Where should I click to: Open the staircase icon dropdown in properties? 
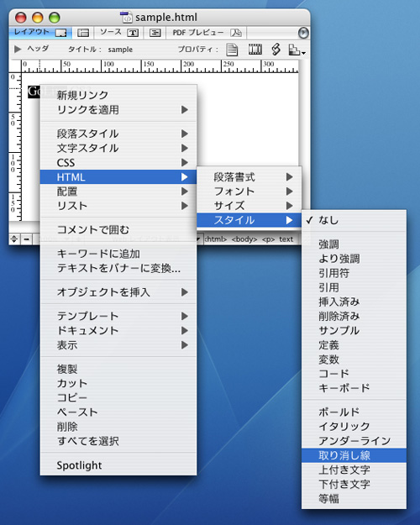pos(297,50)
